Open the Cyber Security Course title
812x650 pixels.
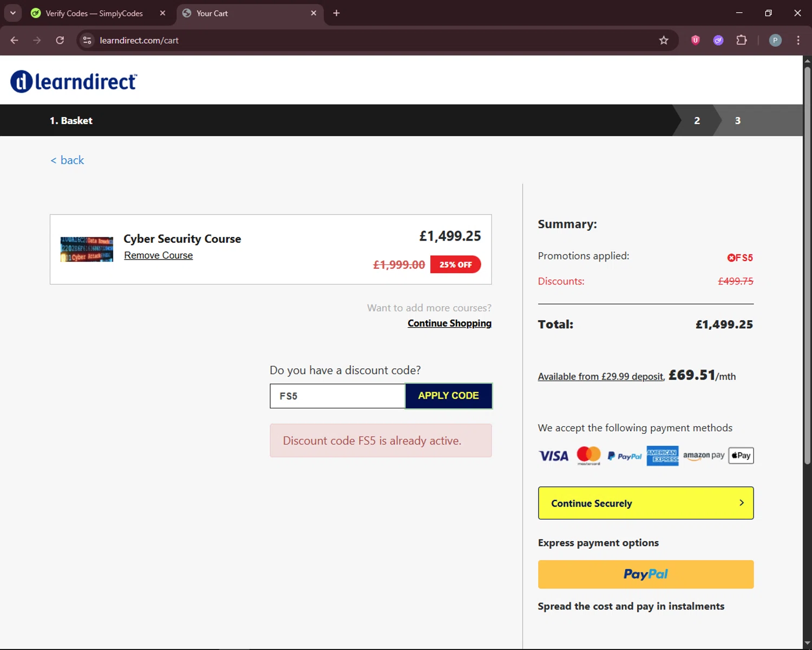[182, 239]
